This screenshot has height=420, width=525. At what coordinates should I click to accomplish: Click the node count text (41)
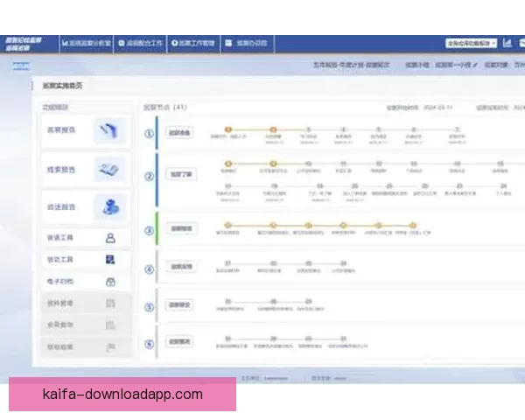pos(180,107)
